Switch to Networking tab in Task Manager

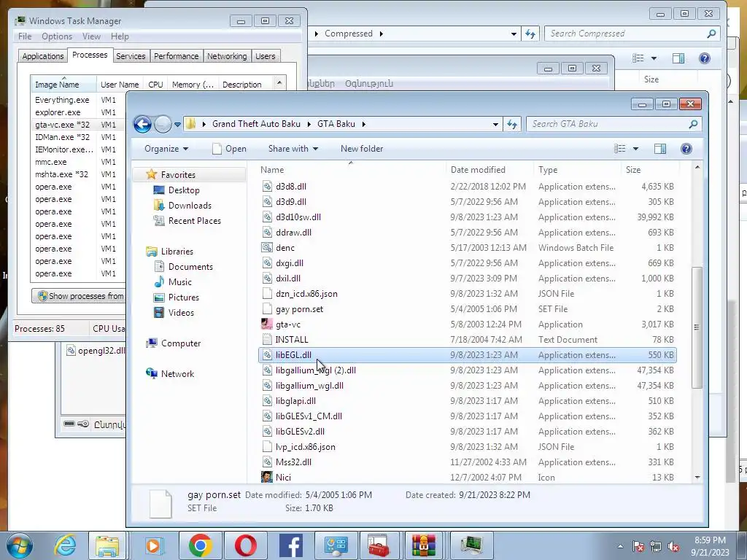point(227,56)
